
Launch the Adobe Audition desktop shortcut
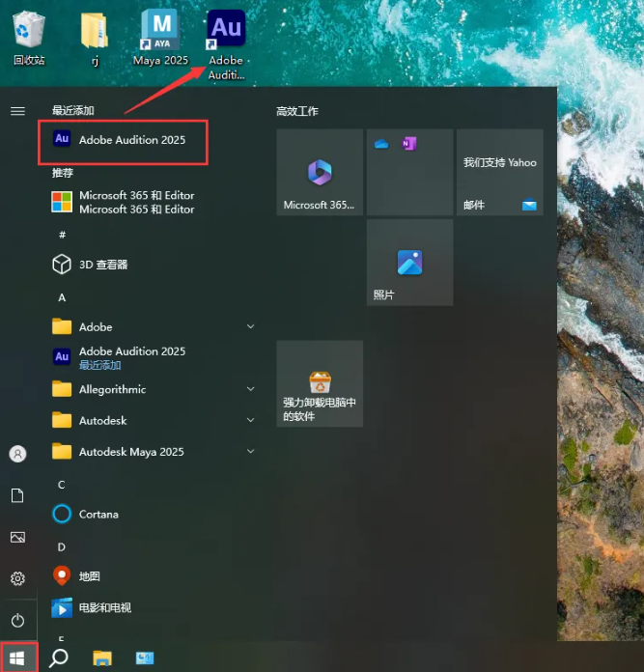coord(226,45)
